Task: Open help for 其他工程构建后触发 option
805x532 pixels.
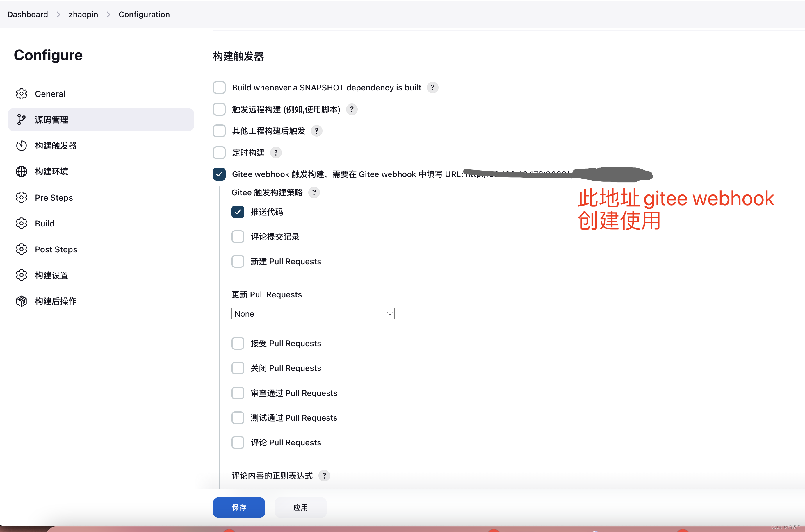Action: (316, 131)
